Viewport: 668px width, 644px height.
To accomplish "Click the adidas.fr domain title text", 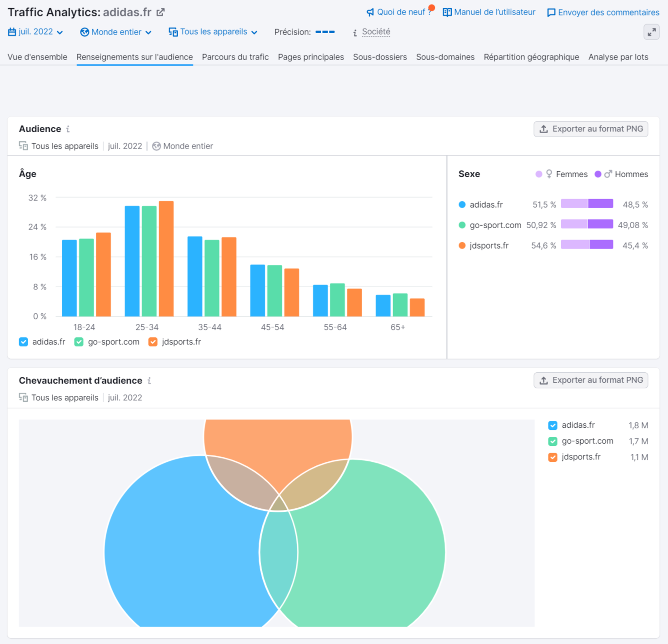I will point(127,12).
